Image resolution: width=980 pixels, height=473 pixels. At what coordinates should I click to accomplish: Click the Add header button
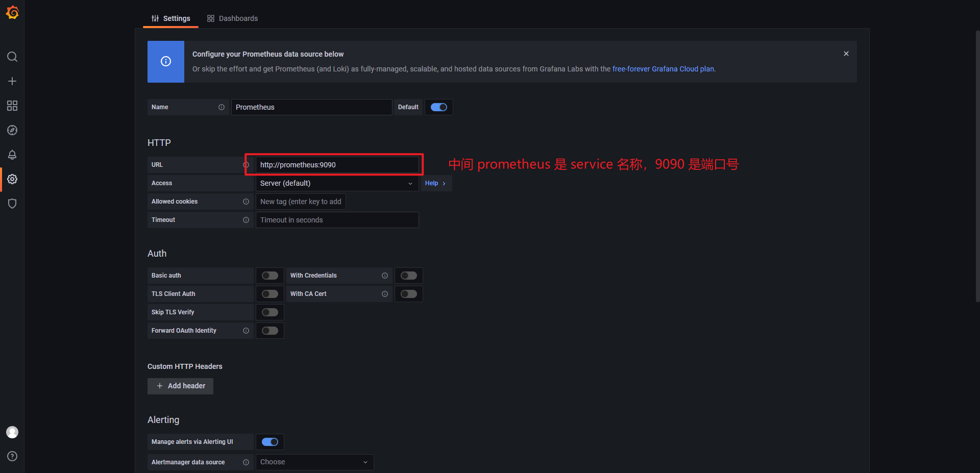180,386
